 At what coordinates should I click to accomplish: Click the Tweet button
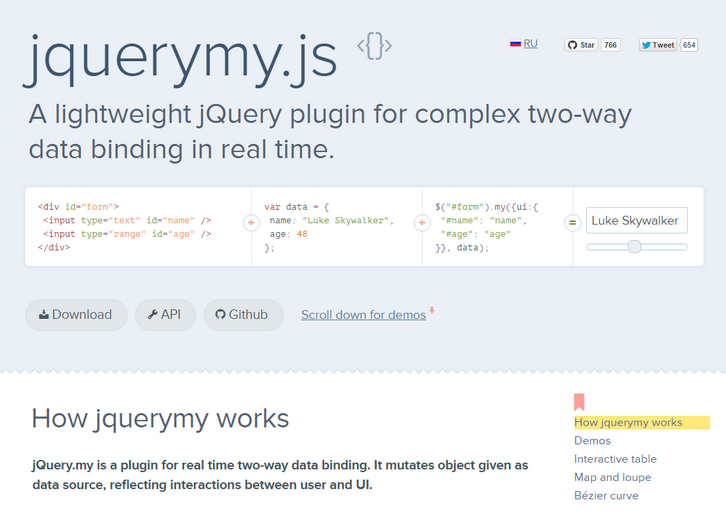tap(658, 45)
